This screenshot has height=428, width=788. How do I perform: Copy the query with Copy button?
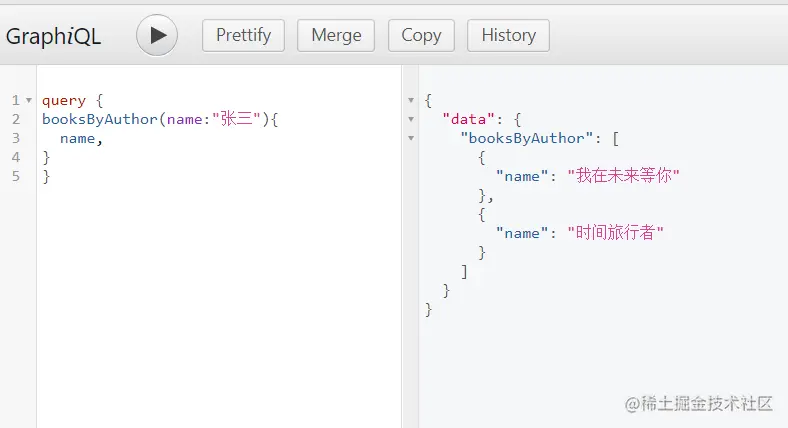tap(421, 35)
